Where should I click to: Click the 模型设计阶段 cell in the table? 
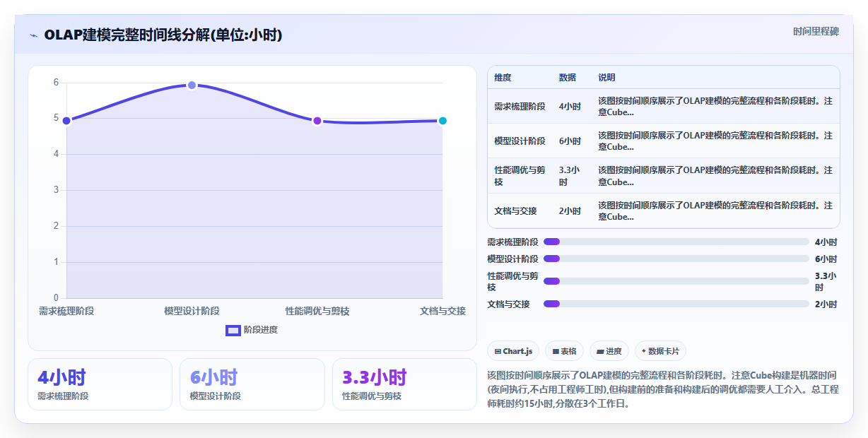520,141
